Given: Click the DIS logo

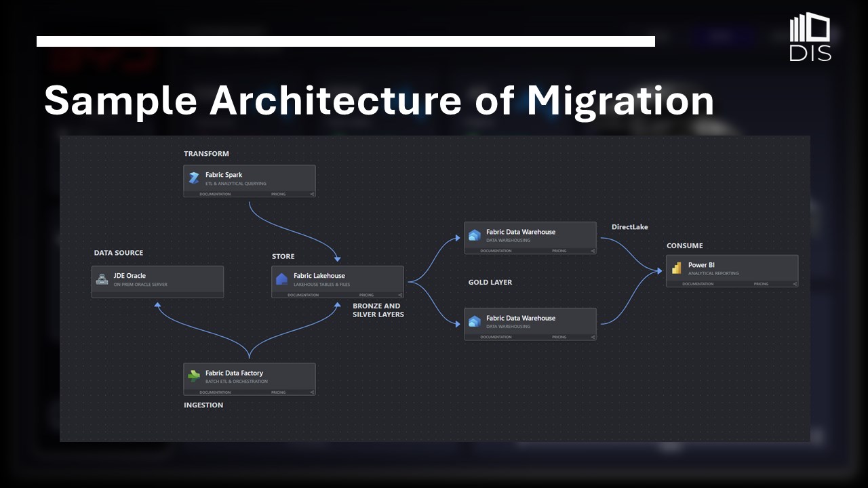Looking at the screenshot, I should point(810,38).
